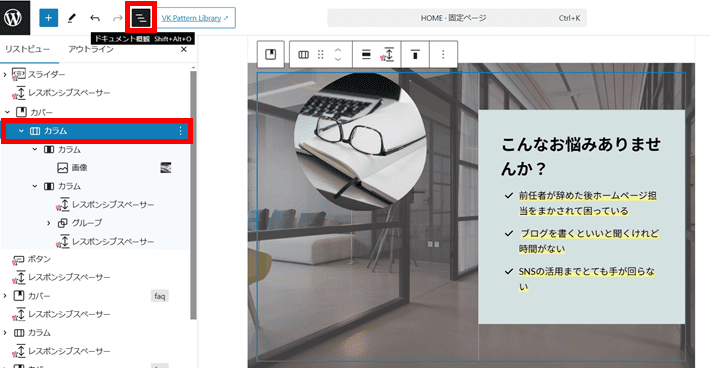
Task: Click the Columns block type icon
Action: click(303, 55)
